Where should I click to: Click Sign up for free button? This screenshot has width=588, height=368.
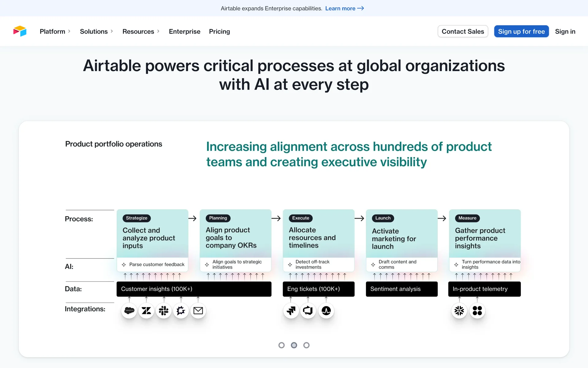[x=521, y=31]
